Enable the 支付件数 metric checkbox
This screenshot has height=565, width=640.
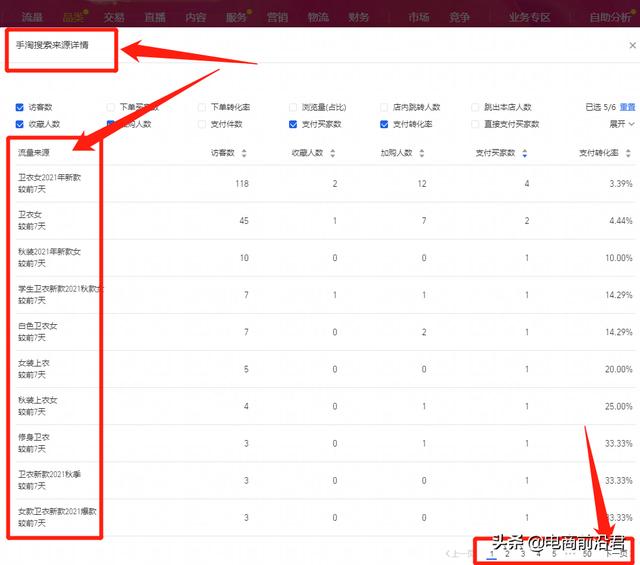pos(202,124)
